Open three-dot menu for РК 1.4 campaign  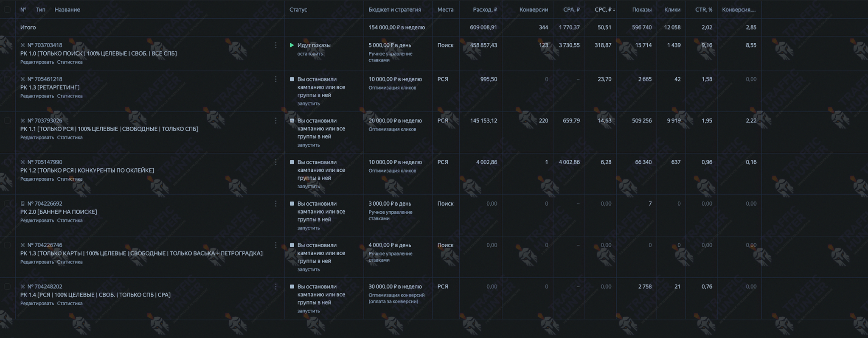pyautogui.click(x=275, y=287)
